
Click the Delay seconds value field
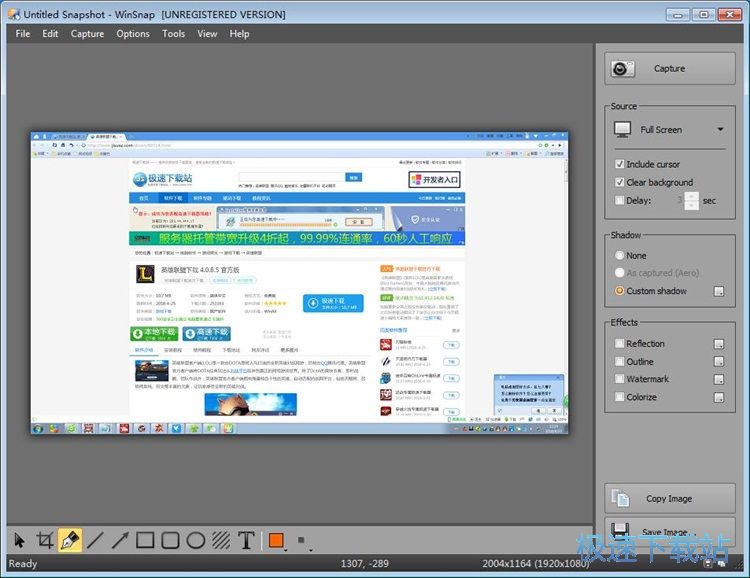pos(677,200)
